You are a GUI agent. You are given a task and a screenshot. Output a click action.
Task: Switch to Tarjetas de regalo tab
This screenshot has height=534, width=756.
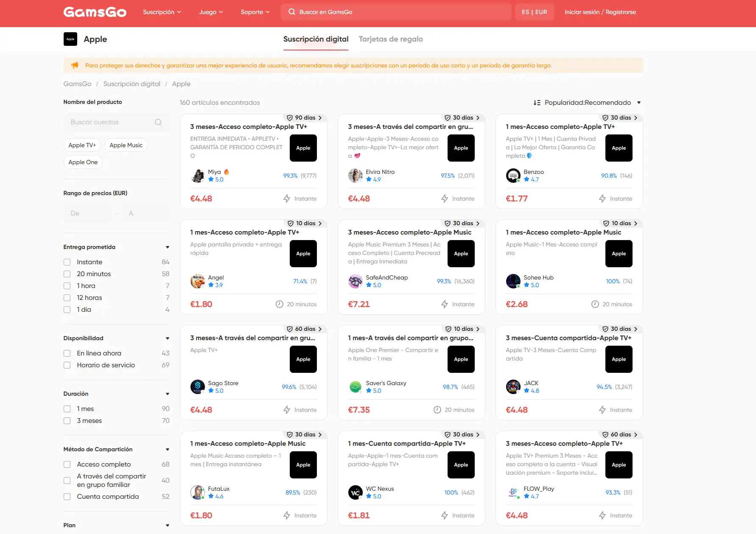[391, 39]
